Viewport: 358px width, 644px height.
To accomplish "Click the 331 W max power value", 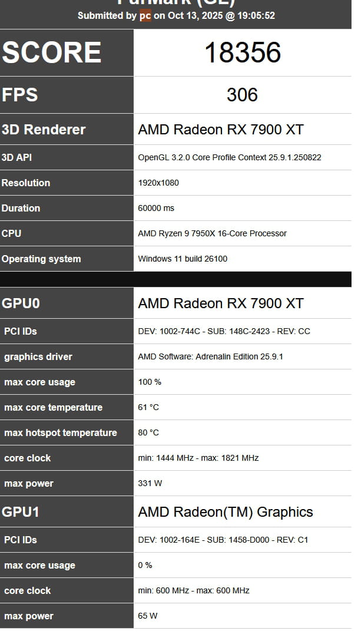I will [x=150, y=483].
